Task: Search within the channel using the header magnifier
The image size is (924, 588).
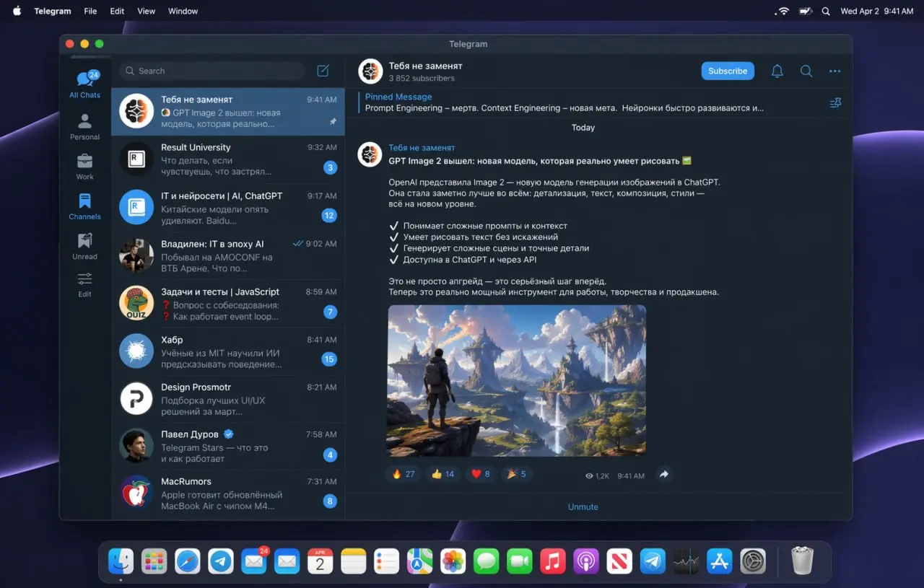Action: click(x=806, y=71)
